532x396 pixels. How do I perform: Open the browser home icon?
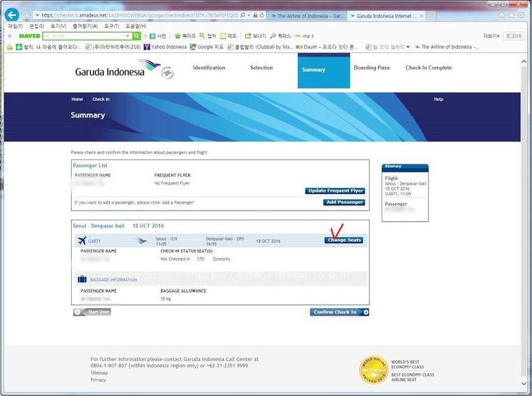tap(501, 15)
